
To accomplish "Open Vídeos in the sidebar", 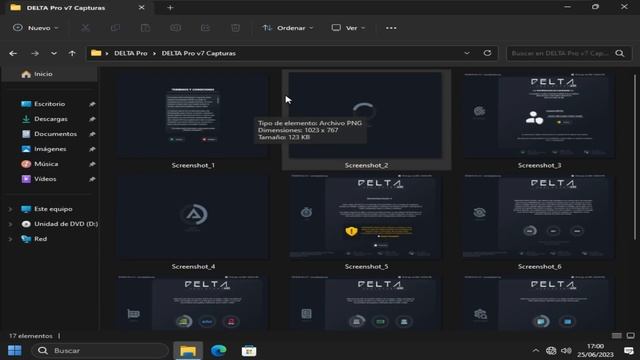I will click(x=45, y=179).
